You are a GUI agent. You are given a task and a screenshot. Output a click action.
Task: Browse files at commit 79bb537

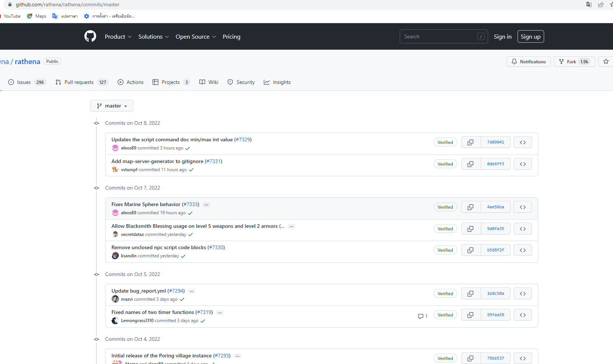pos(522,358)
